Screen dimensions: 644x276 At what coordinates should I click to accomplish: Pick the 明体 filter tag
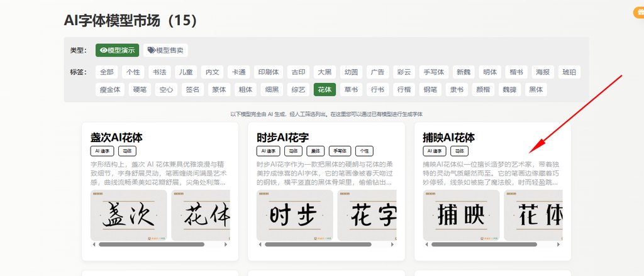click(489, 72)
